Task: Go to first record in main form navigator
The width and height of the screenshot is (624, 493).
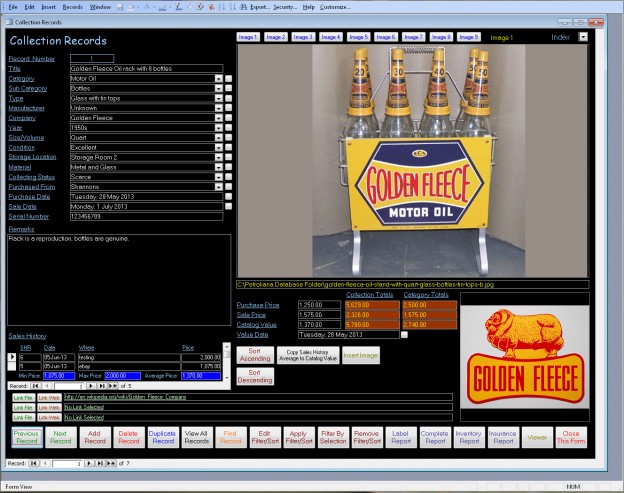Action: [x=34, y=464]
